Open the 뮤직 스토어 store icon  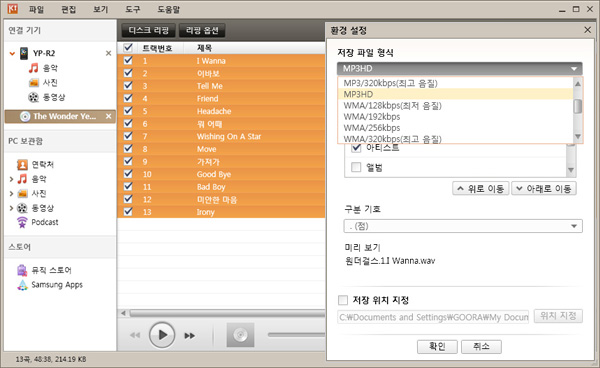pos(22,270)
